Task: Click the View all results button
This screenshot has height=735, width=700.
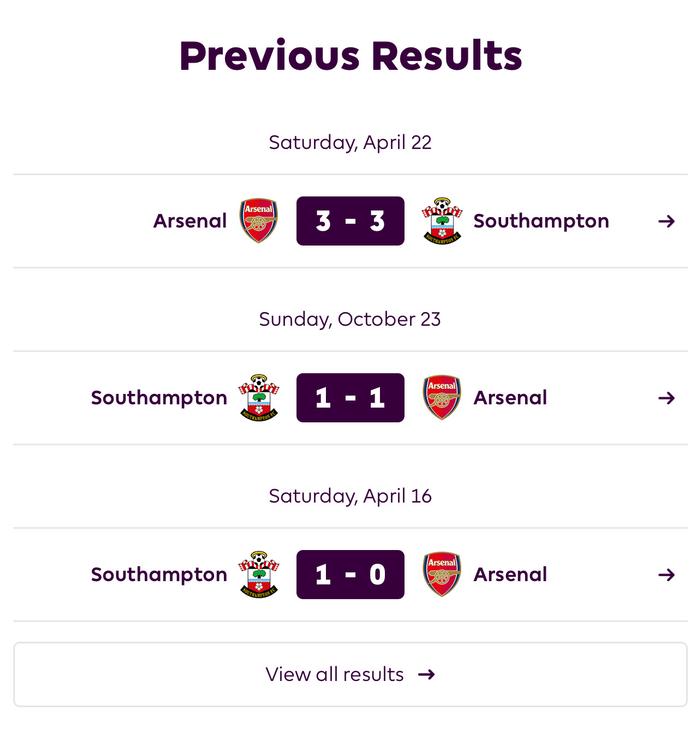Action: point(350,675)
